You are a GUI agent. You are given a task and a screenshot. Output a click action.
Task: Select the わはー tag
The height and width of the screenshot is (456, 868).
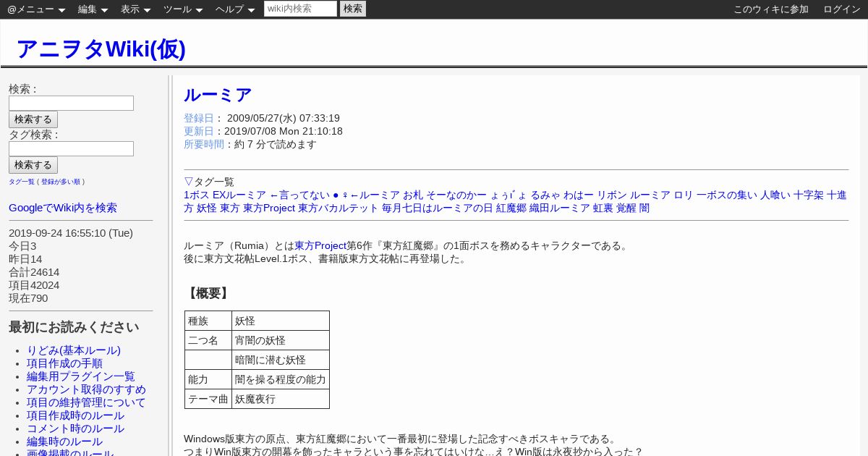(x=579, y=195)
